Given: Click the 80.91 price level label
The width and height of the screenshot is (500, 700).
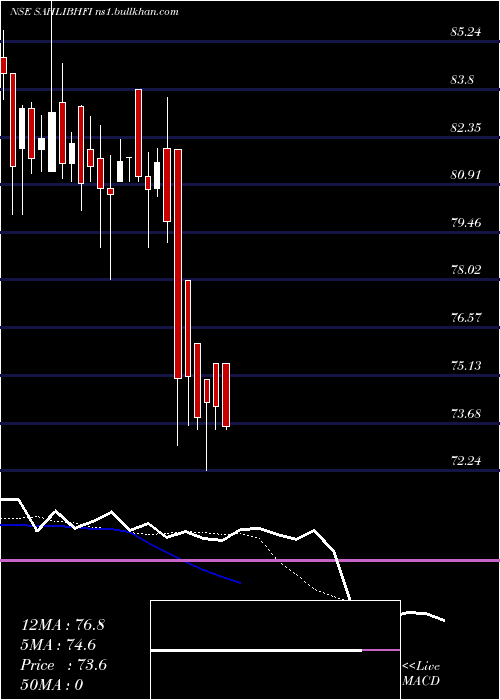Looking at the screenshot, I should (466, 175).
